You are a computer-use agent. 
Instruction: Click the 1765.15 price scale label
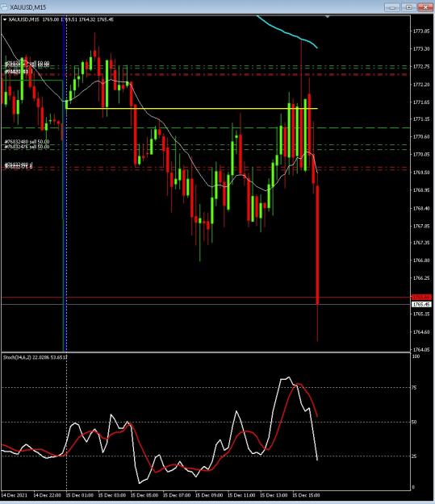pyautogui.click(x=421, y=314)
